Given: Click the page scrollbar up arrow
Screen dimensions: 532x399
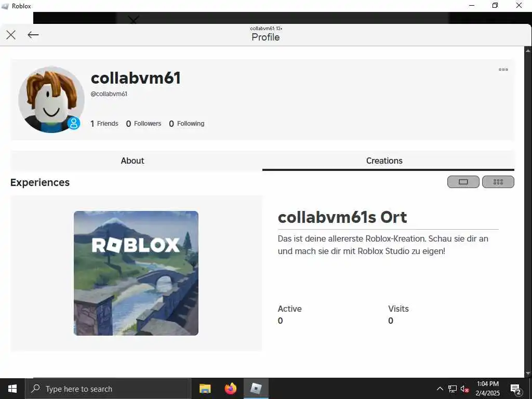Looking at the screenshot, I should (x=528, y=50).
